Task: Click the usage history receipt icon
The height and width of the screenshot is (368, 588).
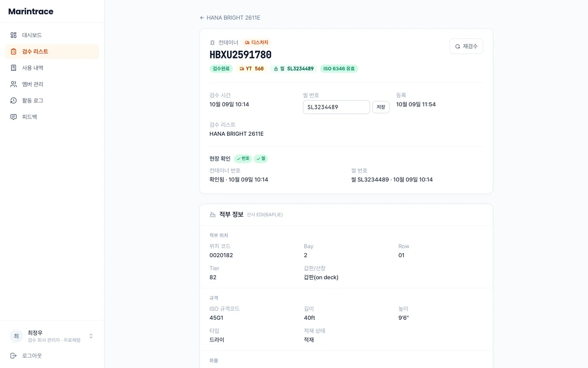Action: coord(13,68)
